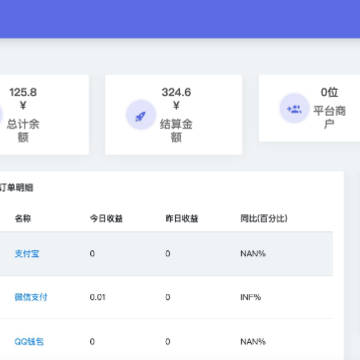Click the 总计余额 card label
This screenshot has height=360, width=360.
tap(23, 131)
